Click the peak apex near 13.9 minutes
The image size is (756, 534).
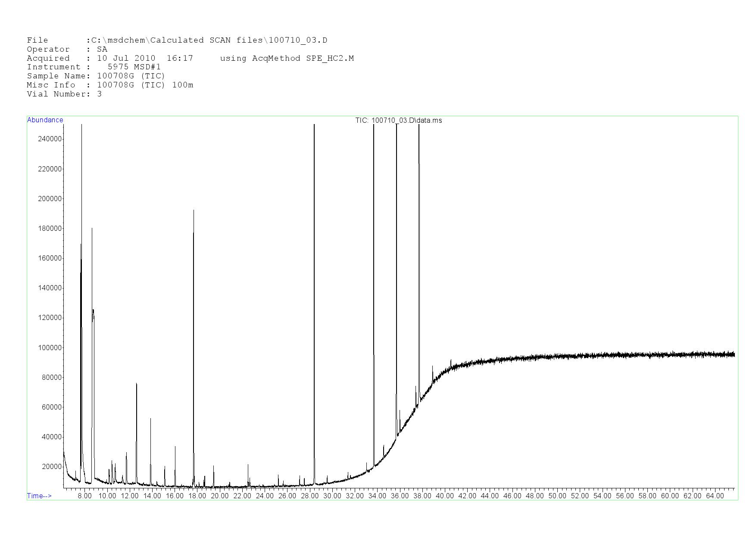pyautogui.click(x=150, y=419)
